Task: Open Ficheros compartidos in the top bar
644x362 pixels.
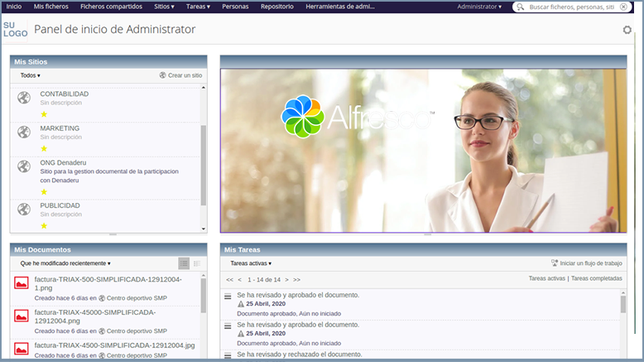Action: 111,7
